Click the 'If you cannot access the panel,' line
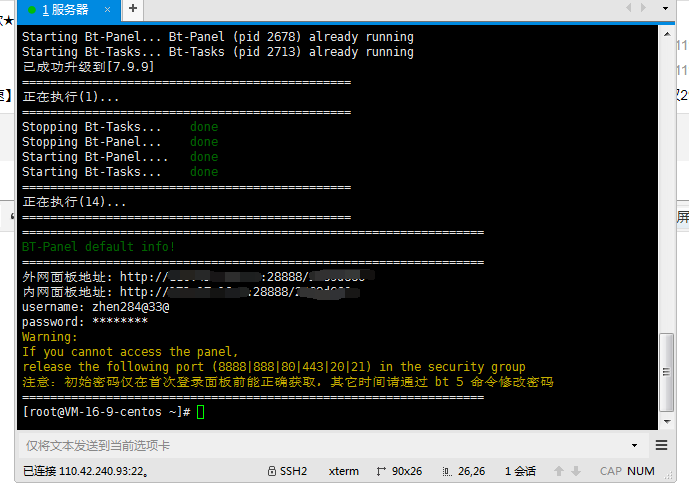Viewport: 689px width, 483px height. (x=130, y=352)
